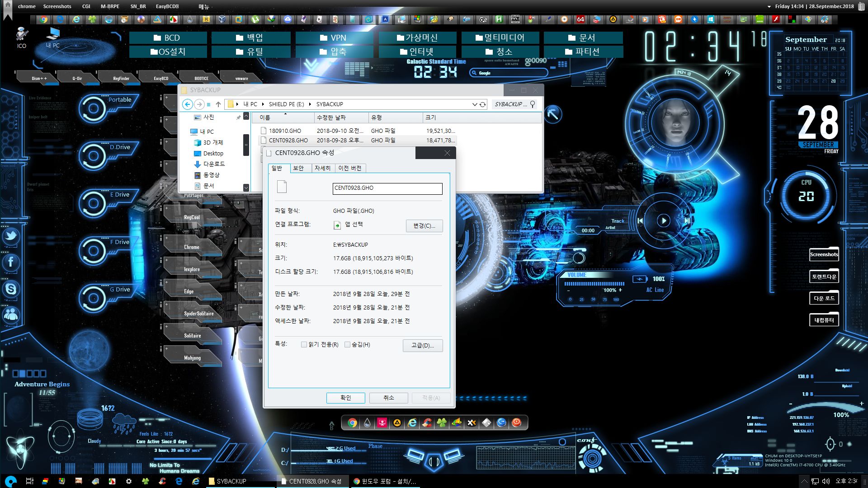Click the Chrome icon in the bottom dock

point(352,423)
